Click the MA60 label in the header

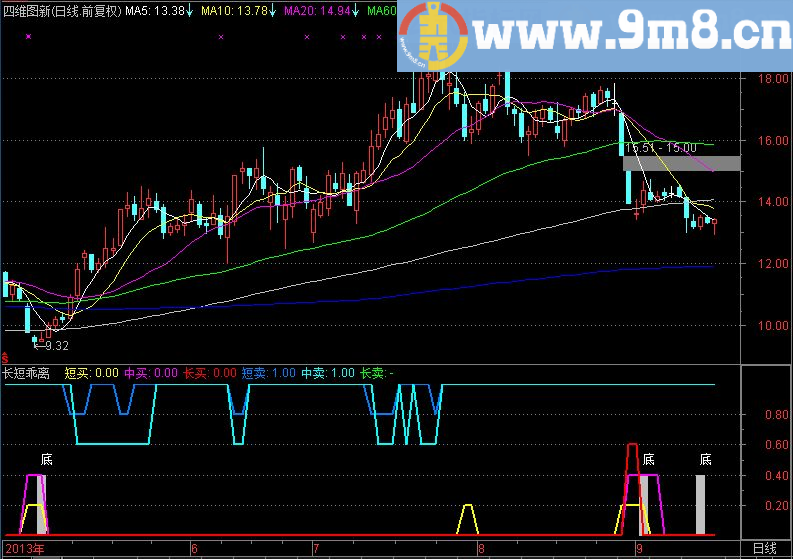382,11
